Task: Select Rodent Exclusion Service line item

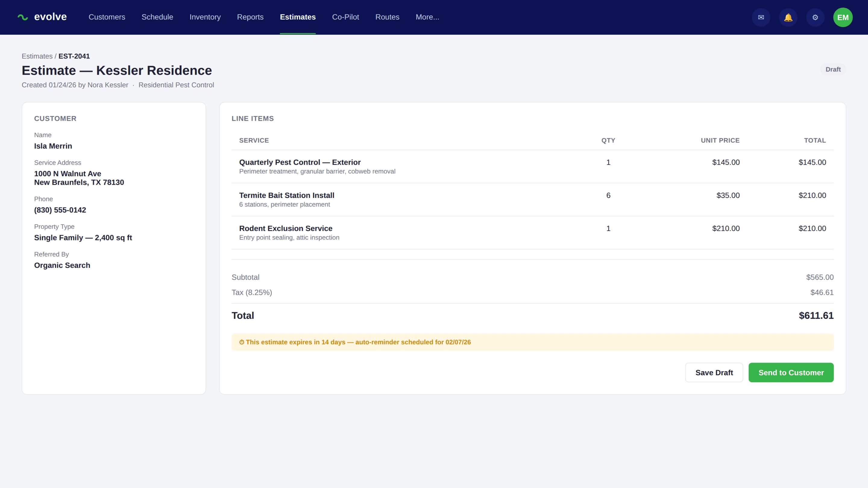Action: [286, 228]
